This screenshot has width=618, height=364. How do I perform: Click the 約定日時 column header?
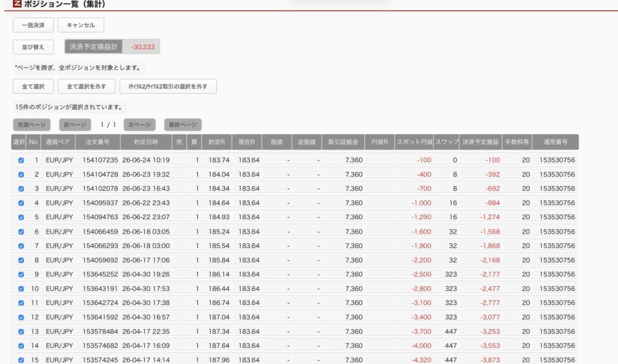click(x=146, y=142)
